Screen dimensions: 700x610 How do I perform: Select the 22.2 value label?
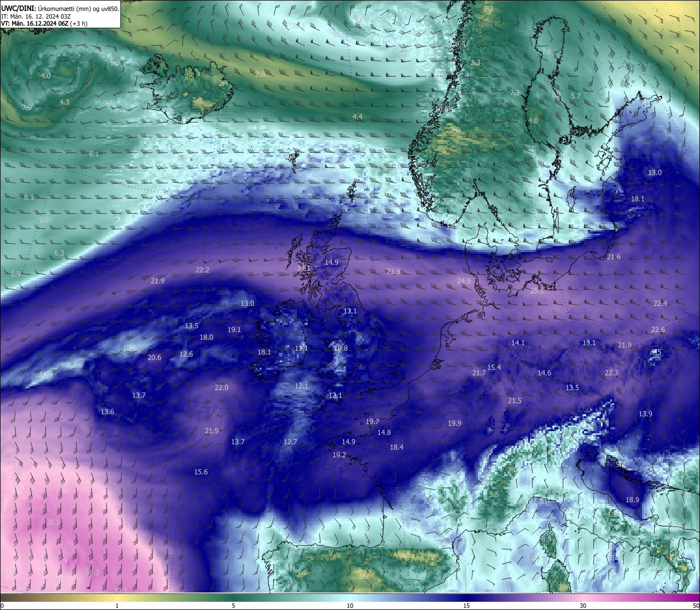(202, 270)
